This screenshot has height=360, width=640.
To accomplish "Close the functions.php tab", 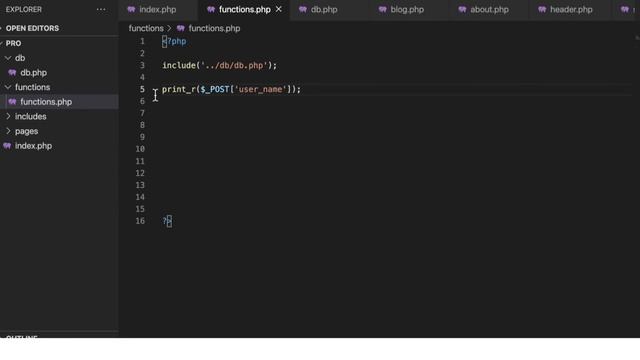I will click(279, 9).
